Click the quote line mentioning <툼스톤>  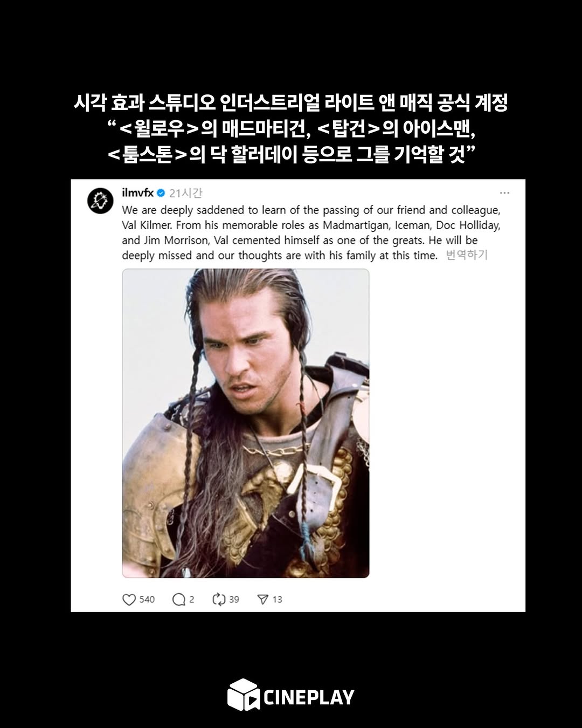pyautogui.click(x=291, y=155)
